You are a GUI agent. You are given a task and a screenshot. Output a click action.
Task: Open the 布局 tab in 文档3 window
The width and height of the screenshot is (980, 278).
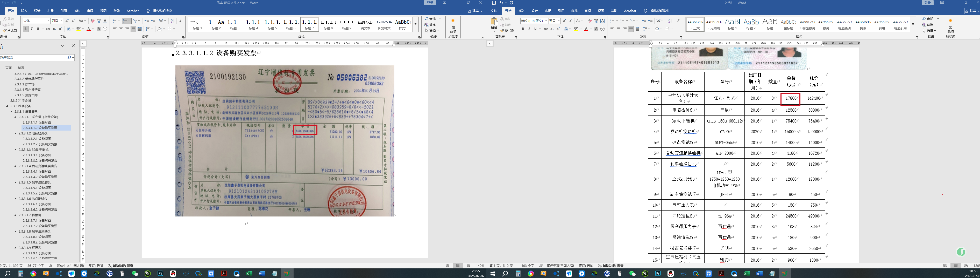(x=548, y=11)
